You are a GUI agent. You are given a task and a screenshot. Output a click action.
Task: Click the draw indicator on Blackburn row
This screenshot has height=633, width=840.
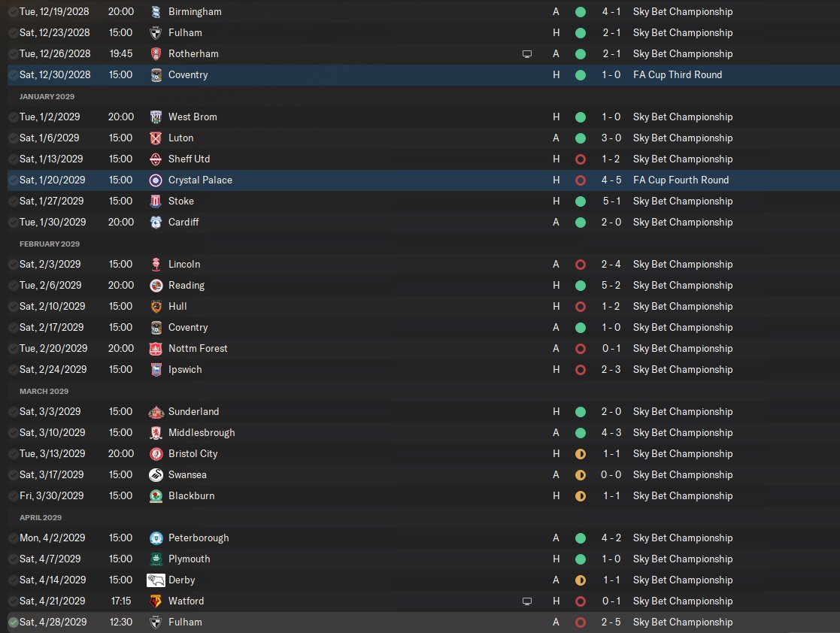(x=580, y=496)
